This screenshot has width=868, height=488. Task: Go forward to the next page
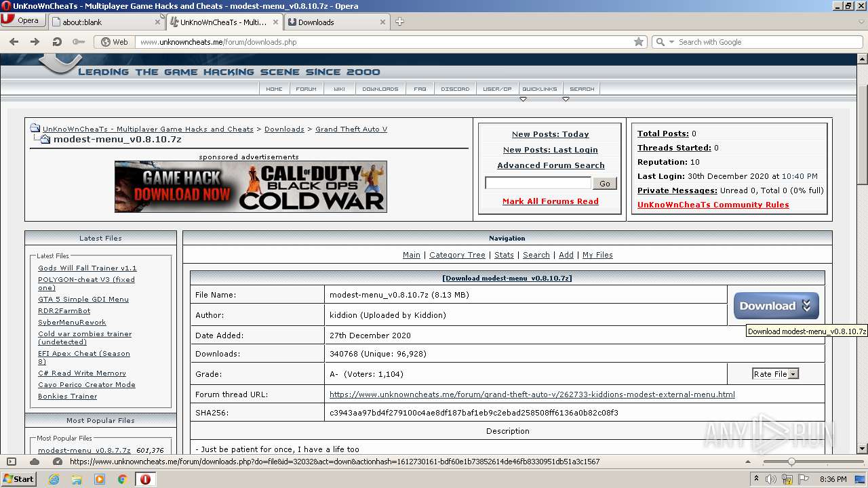point(35,42)
